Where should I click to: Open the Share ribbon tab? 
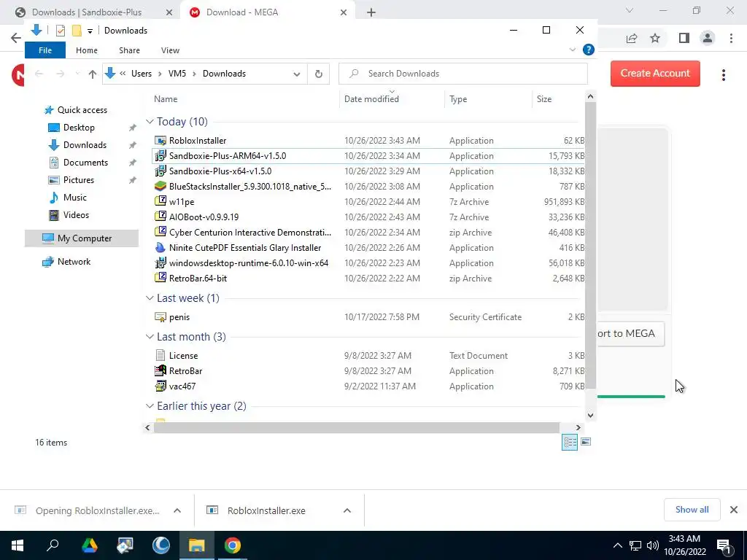129,50
